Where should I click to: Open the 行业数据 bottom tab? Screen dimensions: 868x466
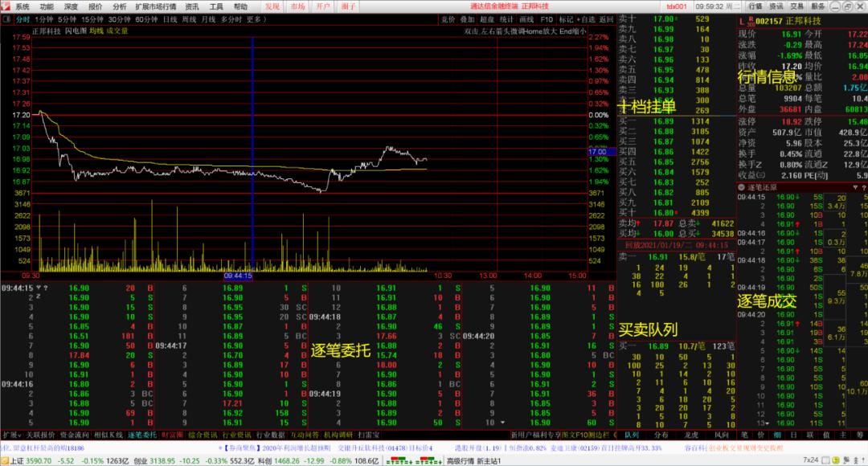coord(270,435)
